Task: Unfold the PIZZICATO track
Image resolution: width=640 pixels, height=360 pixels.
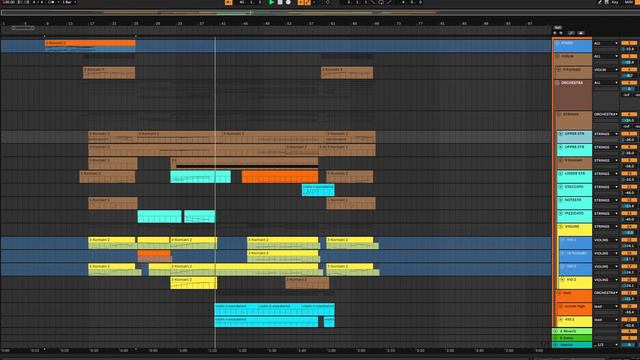Action: (561, 213)
